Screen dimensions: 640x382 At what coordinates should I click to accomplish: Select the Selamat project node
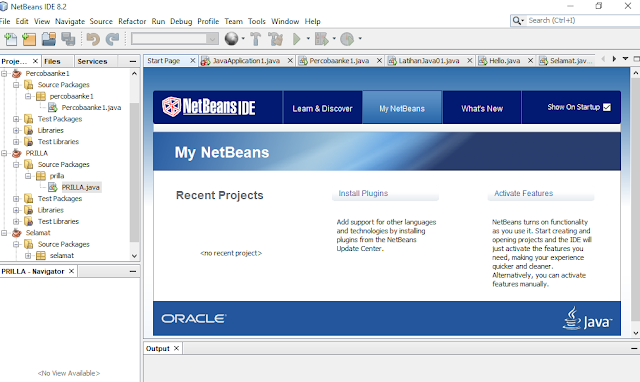coord(38,233)
